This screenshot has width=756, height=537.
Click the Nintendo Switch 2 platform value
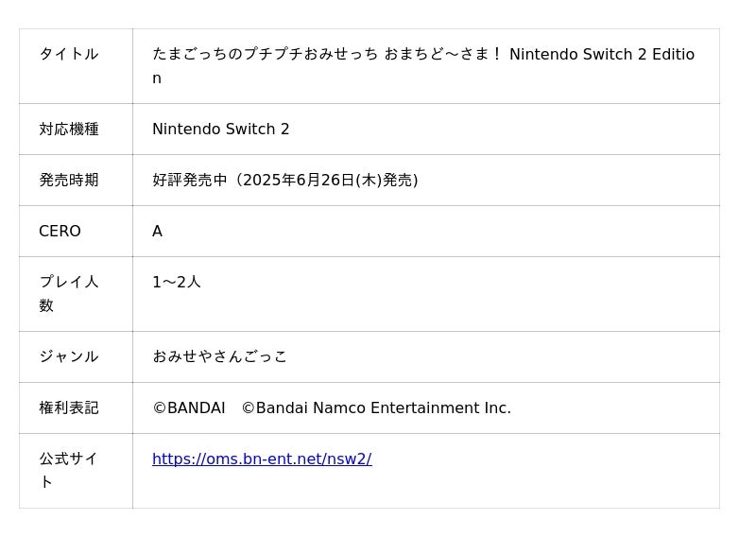click(221, 130)
